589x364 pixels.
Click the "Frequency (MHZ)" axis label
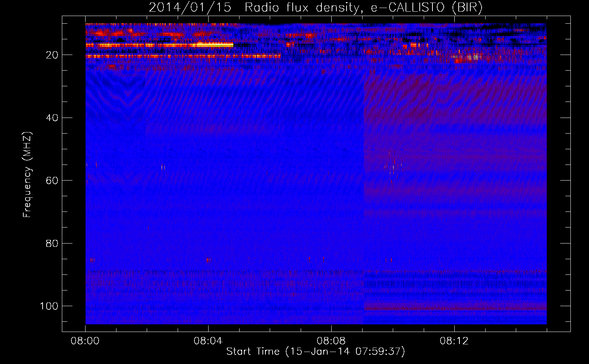(x=27, y=175)
